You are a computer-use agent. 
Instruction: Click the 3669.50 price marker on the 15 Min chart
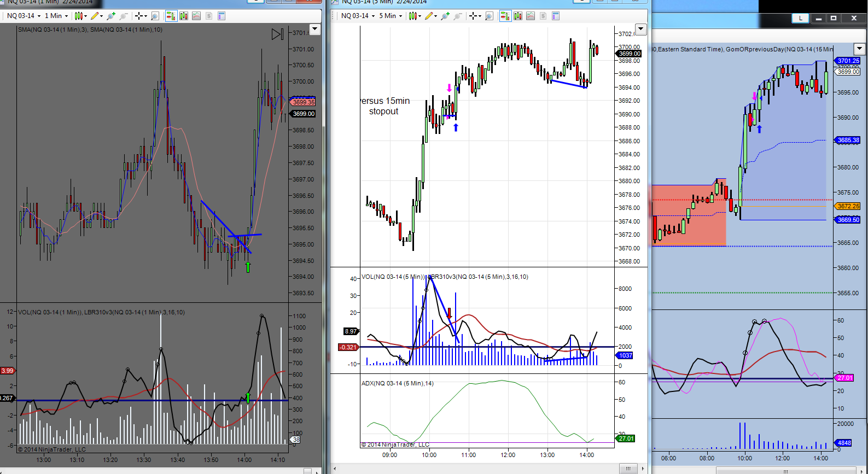[848, 220]
